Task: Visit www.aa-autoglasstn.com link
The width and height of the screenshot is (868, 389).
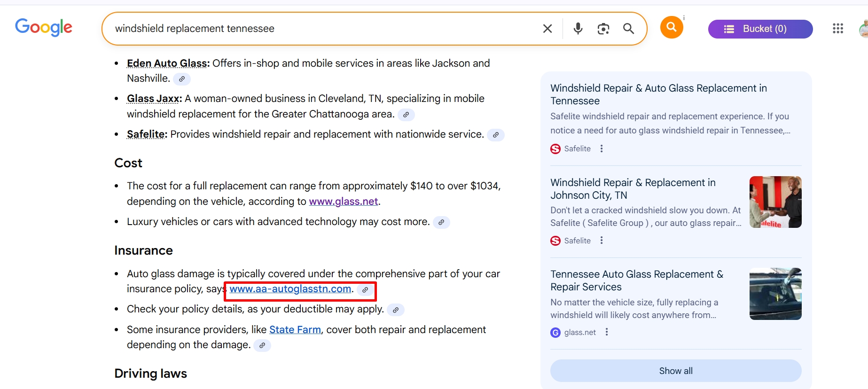Action: click(x=290, y=288)
